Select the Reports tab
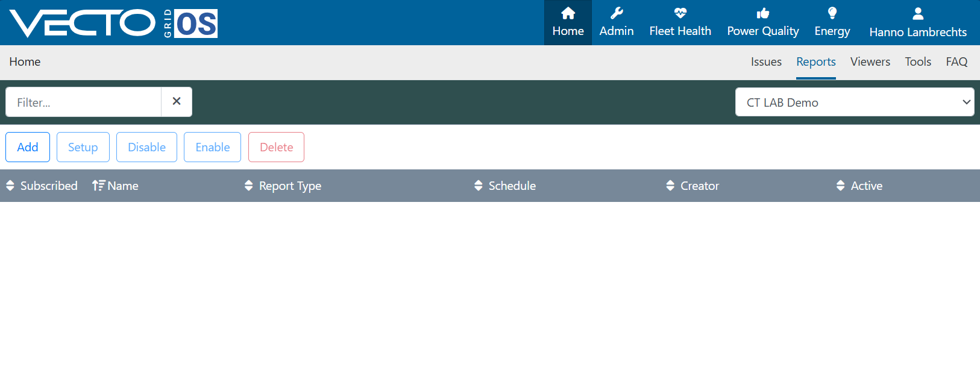The image size is (980, 387). pyautogui.click(x=816, y=61)
